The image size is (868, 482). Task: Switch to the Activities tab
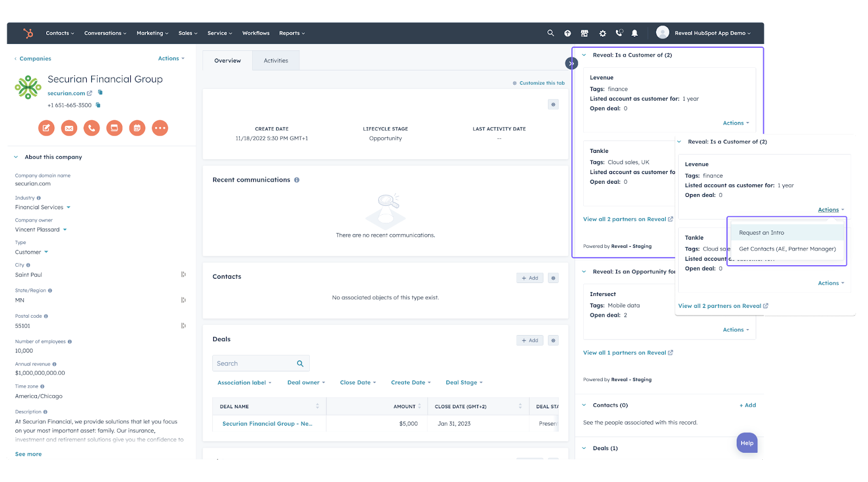click(276, 61)
